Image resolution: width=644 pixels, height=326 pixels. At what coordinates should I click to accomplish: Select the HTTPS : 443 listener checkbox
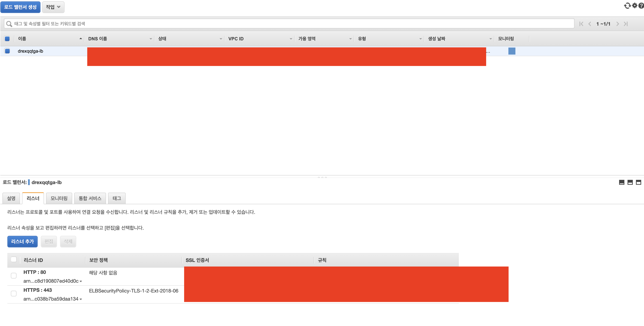click(14, 293)
